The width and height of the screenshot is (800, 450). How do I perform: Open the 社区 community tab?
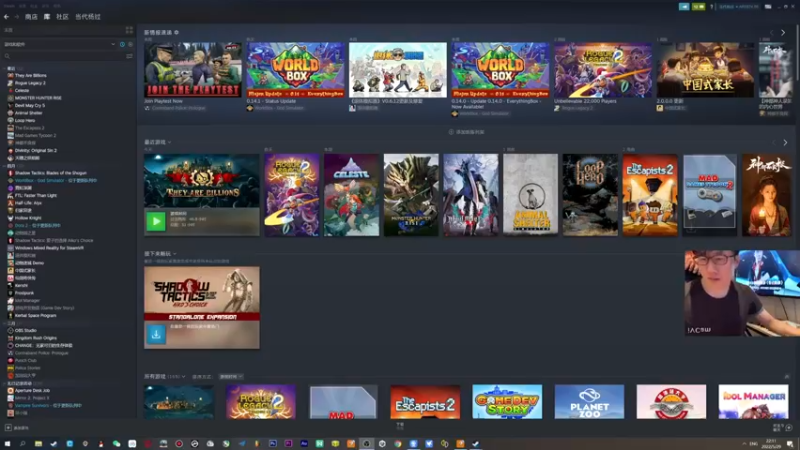(62, 17)
